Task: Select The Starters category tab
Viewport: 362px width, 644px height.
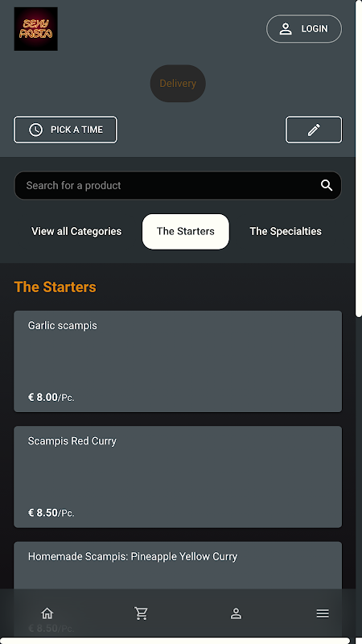Action: [186, 231]
